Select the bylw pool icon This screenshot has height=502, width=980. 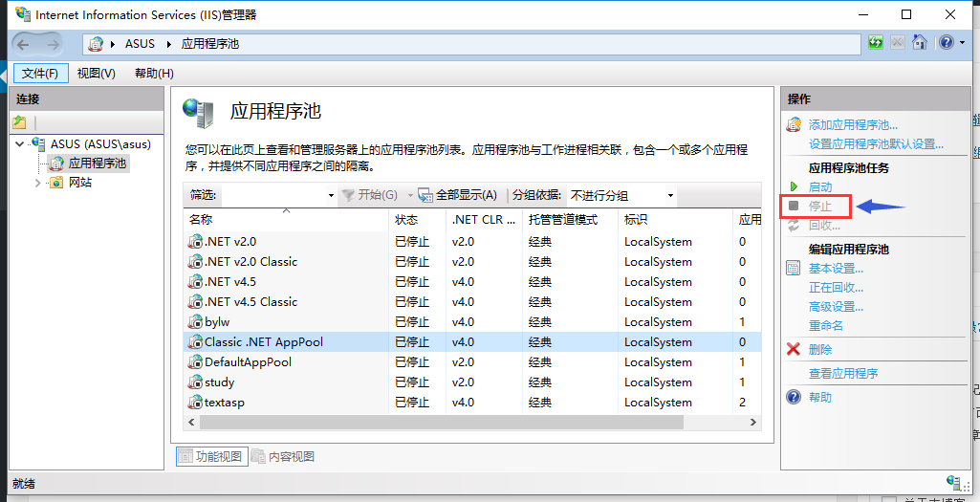coord(195,322)
